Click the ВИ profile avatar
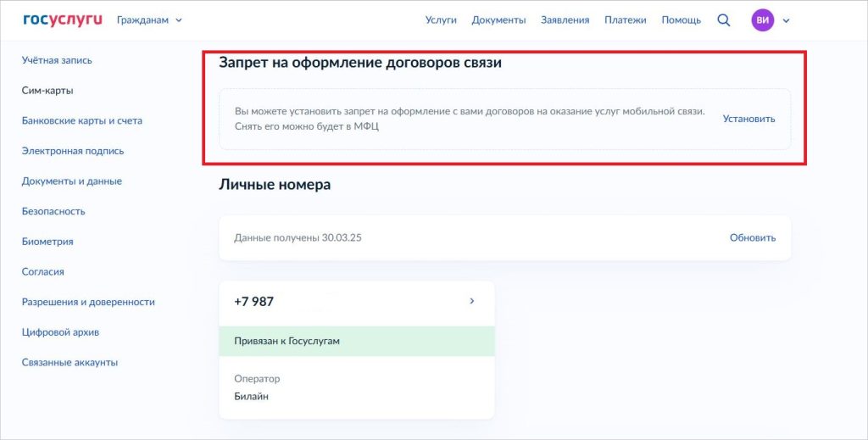The width and height of the screenshot is (868, 440). coord(762,20)
